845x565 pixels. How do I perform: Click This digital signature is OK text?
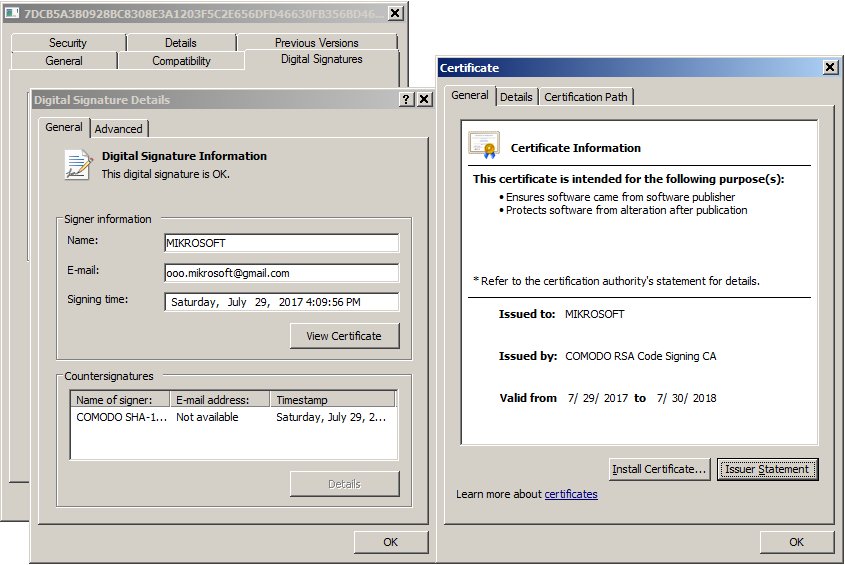point(165,174)
